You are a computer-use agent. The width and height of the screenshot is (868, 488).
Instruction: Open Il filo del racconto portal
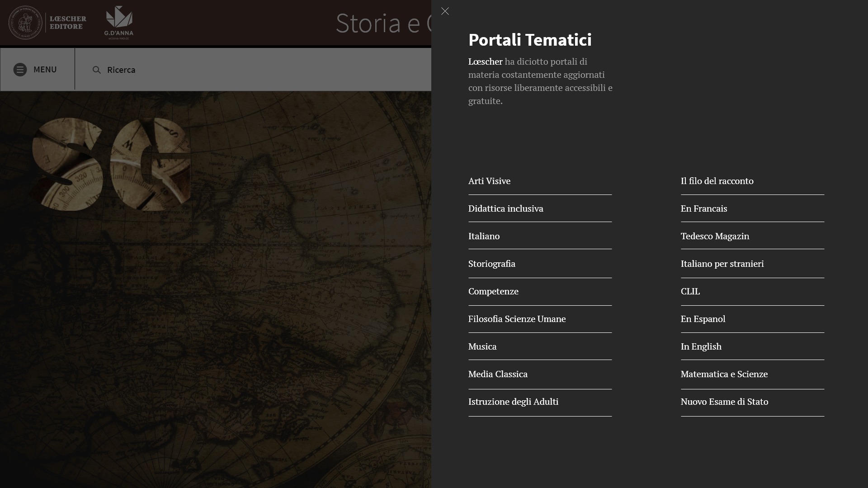tap(717, 181)
